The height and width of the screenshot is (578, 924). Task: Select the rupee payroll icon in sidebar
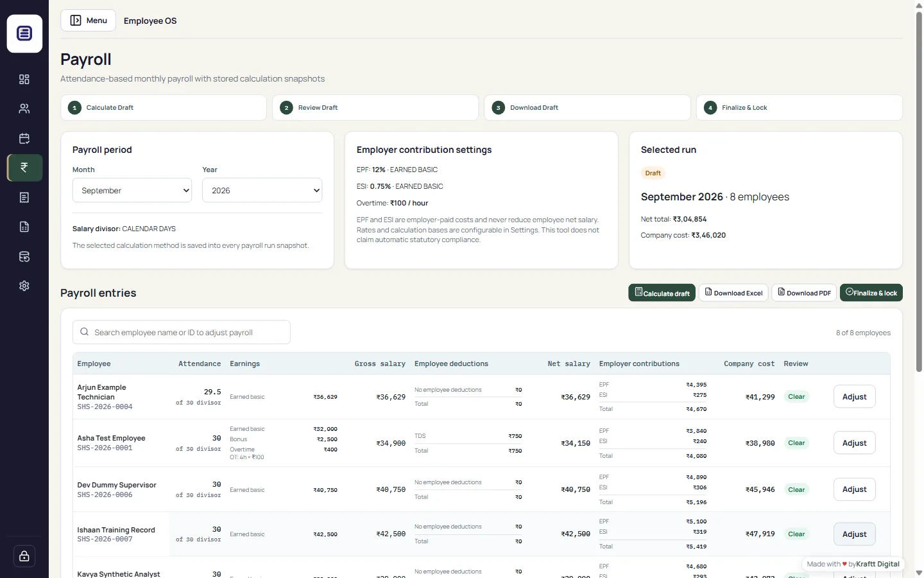24,168
